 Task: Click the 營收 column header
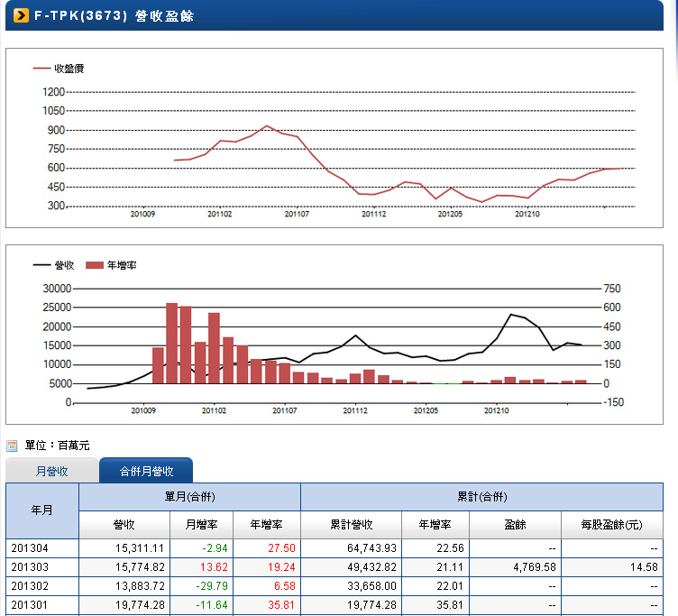click(x=124, y=524)
